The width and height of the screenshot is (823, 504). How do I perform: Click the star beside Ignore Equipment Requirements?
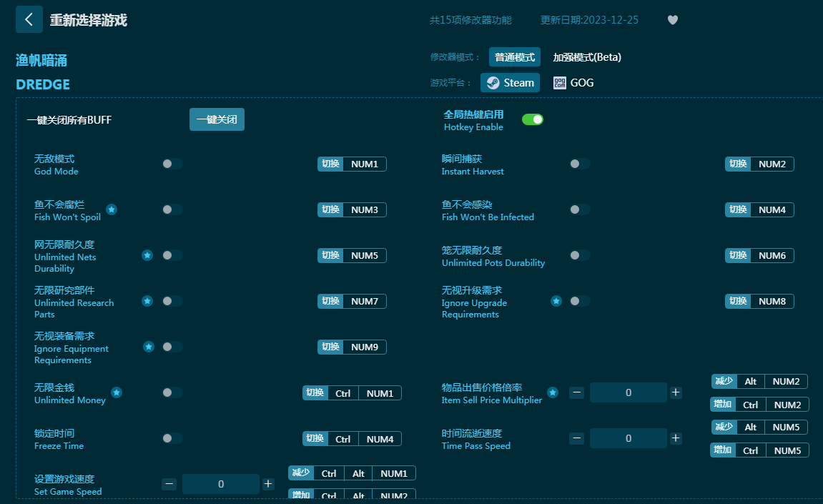[149, 347]
